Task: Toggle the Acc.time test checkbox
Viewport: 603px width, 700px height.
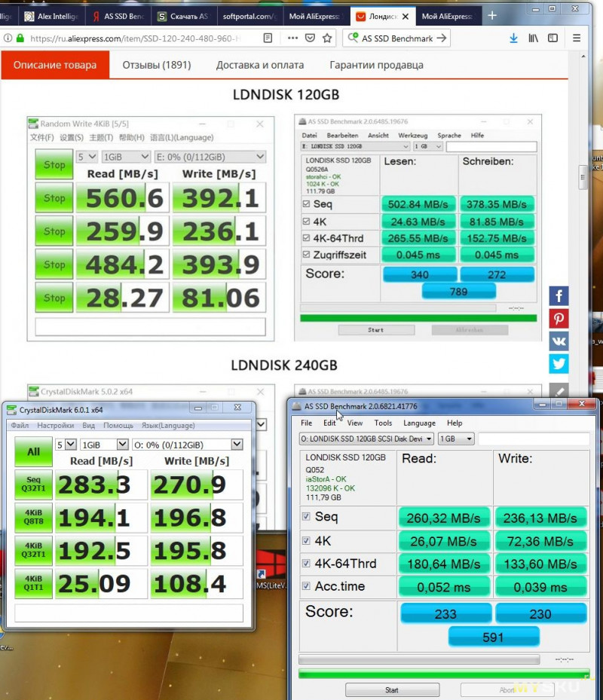Action: coord(306,585)
